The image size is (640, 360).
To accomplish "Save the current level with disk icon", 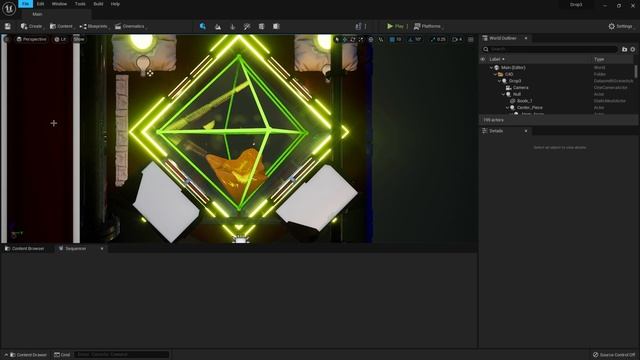I will point(8,26).
